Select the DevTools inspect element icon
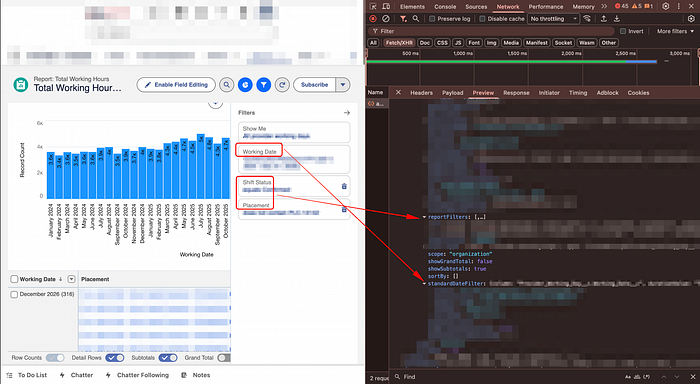 pyautogui.click(x=373, y=6)
